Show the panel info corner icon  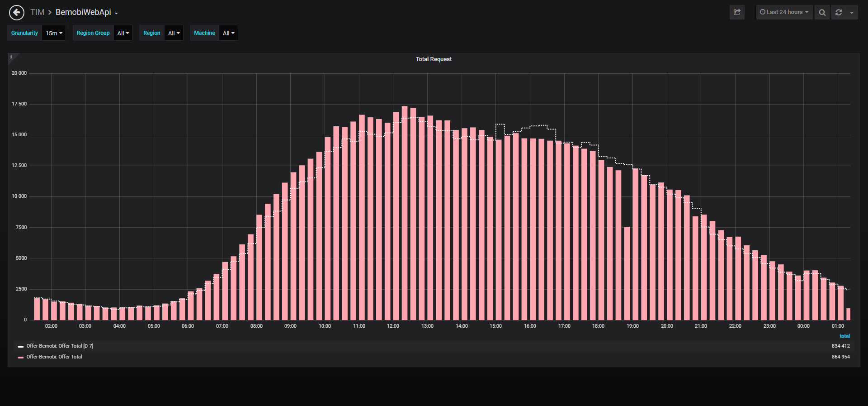point(11,57)
